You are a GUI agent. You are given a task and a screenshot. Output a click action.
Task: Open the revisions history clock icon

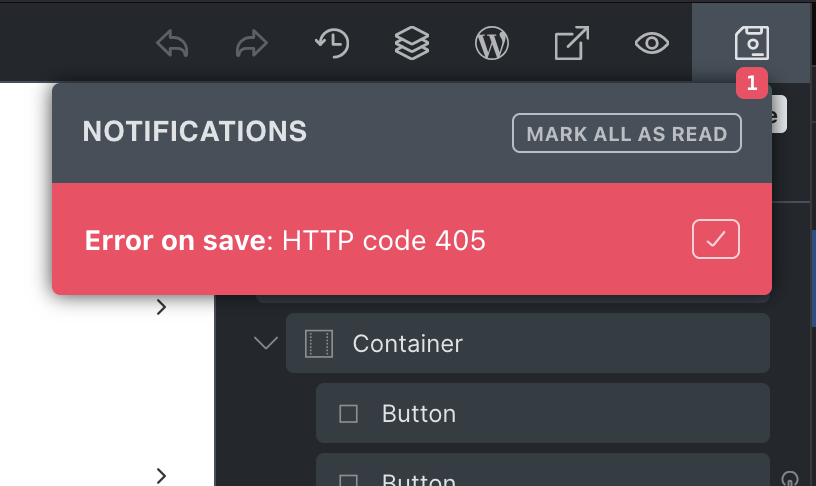332,43
